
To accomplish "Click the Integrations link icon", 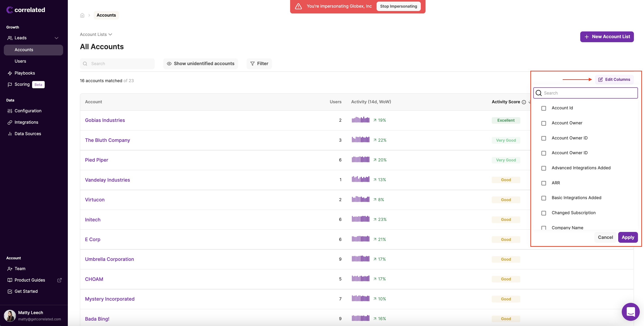I will 10,122.
